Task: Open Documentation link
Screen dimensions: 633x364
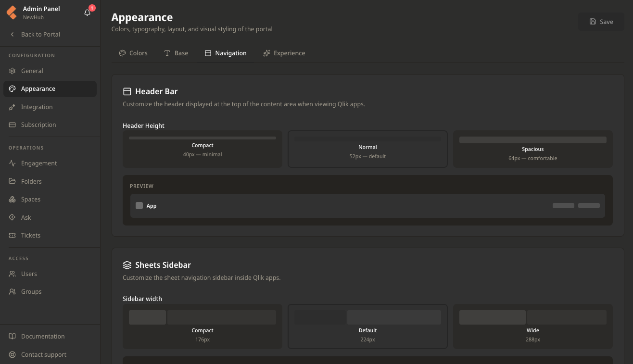Action: (x=50, y=337)
